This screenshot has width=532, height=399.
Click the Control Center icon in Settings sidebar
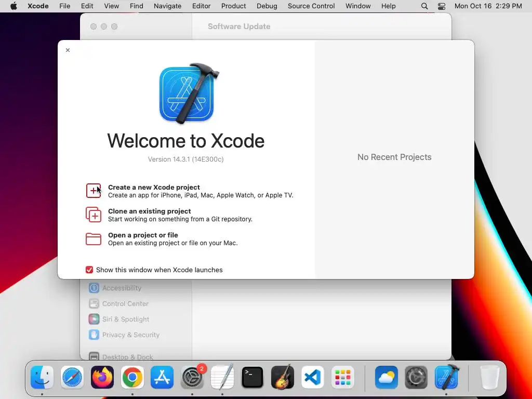pos(94,303)
